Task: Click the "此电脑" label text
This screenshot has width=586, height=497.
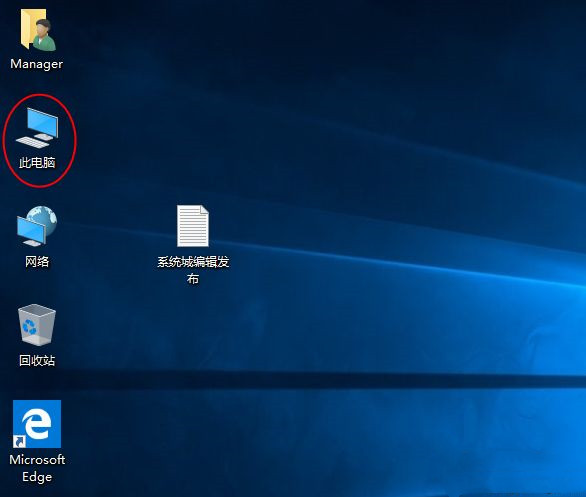Action: point(37,163)
